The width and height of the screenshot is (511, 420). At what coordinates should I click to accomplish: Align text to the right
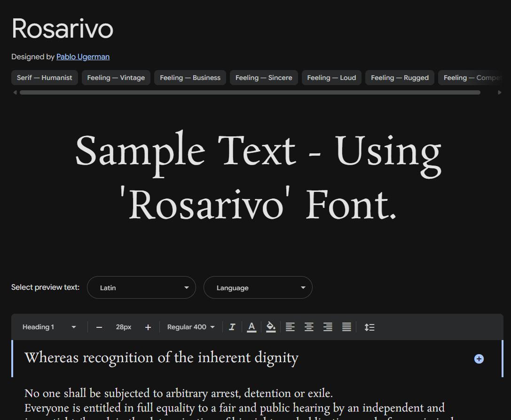328,327
